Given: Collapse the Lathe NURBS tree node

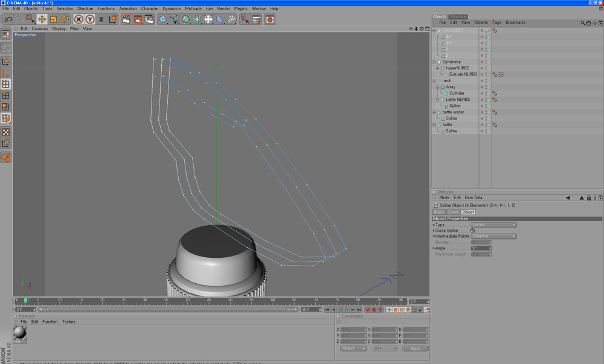Looking at the screenshot, I should pos(438,100).
